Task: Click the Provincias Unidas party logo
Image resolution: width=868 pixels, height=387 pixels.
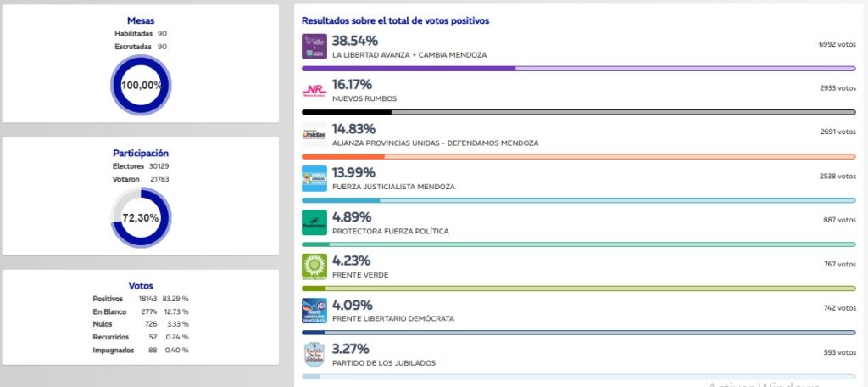Action: point(314,134)
